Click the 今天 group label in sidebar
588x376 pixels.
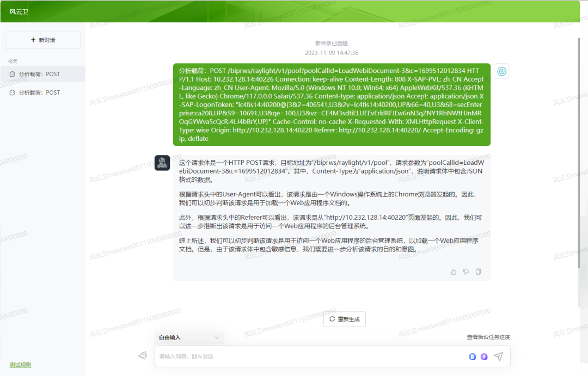[x=13, y=61]
